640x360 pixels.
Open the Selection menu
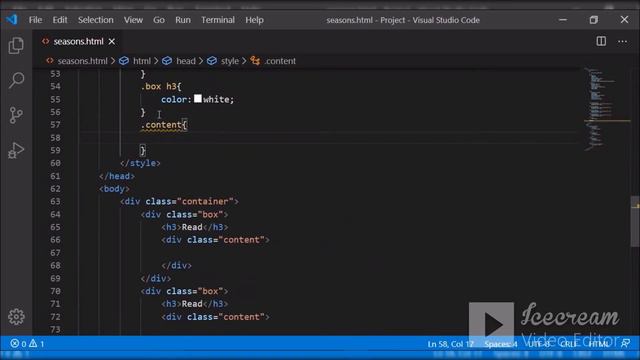(96, 20)
